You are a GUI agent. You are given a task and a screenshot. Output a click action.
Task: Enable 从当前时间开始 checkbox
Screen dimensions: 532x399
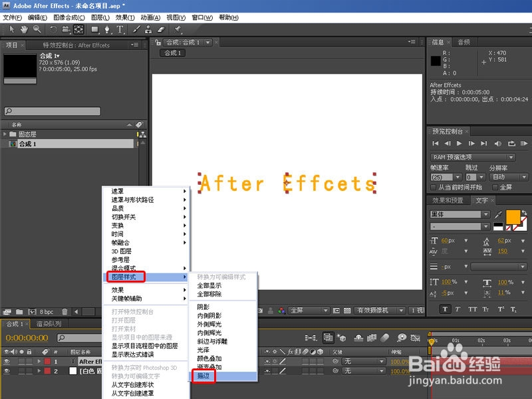tap(433, 188)
